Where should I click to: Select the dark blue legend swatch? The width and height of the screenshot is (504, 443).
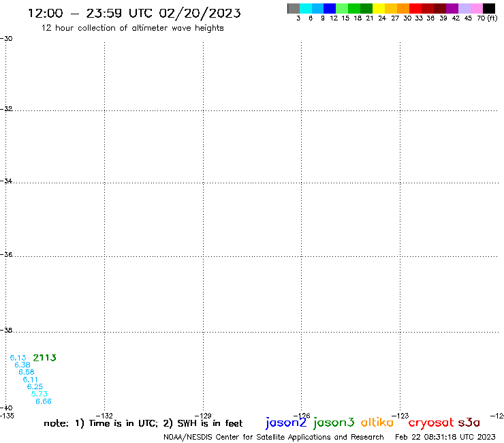330,8
